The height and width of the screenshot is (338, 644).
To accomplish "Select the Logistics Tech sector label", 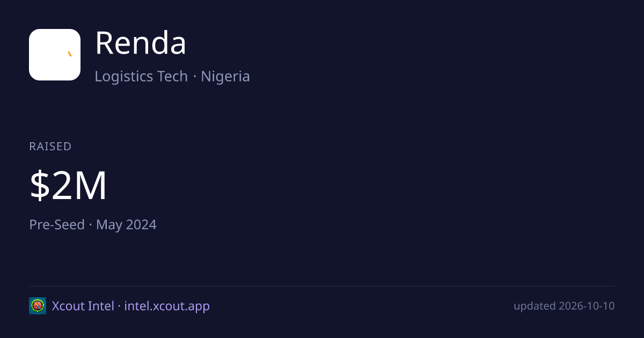I will tap(141, 76).
